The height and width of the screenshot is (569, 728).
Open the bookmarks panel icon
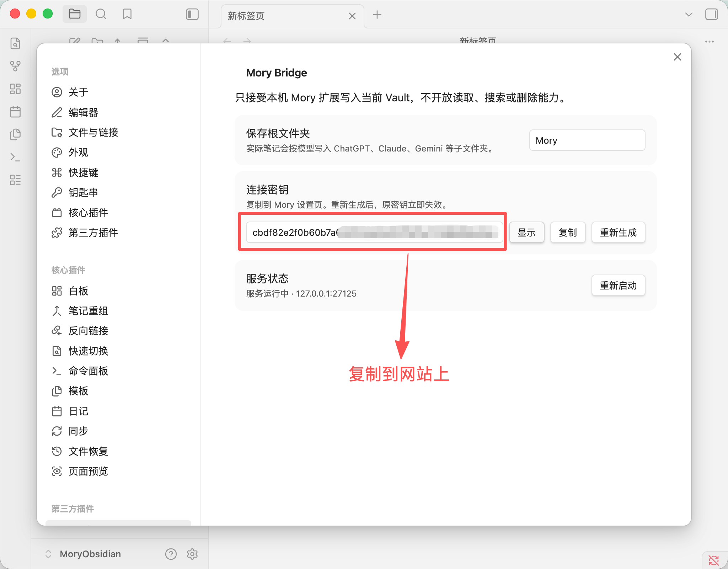coord(127,14)
